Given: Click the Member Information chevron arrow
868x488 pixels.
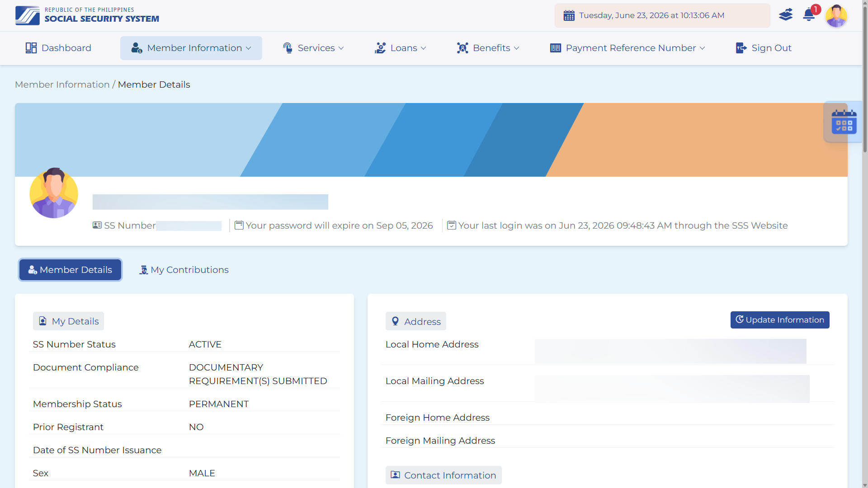Looking at the screenshot, I should (248, 48).
